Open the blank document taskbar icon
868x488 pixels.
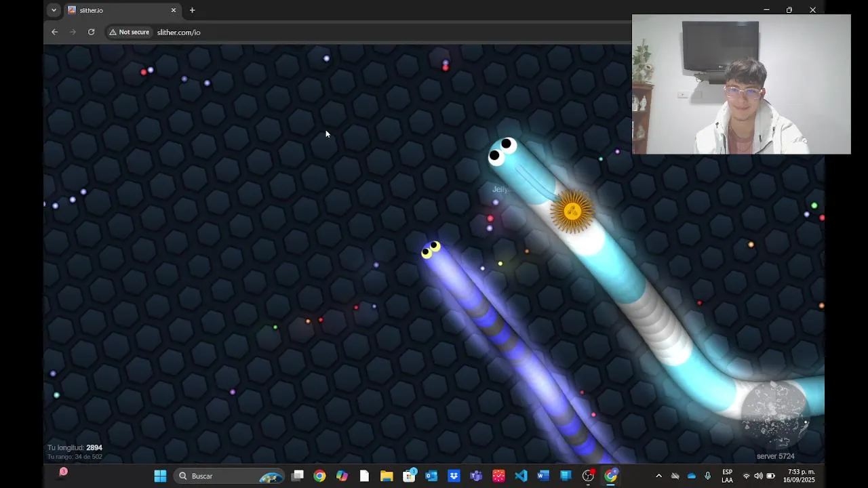click(364, 476)
